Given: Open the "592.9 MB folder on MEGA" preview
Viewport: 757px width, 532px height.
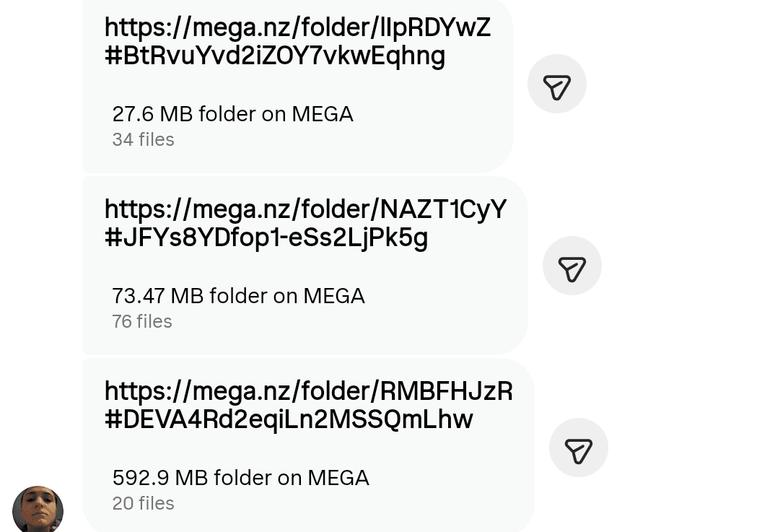Looking at the screenshot, I should [240, 479].
